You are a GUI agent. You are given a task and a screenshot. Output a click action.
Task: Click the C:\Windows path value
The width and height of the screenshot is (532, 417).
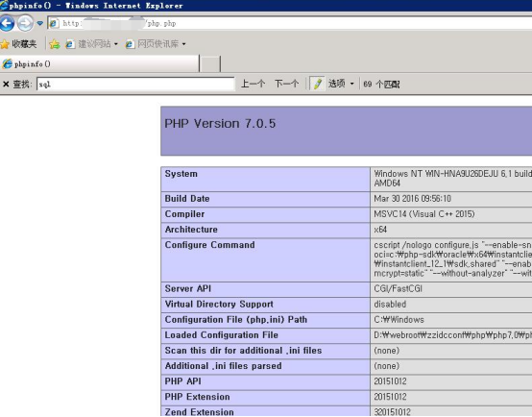coord(399,320)
